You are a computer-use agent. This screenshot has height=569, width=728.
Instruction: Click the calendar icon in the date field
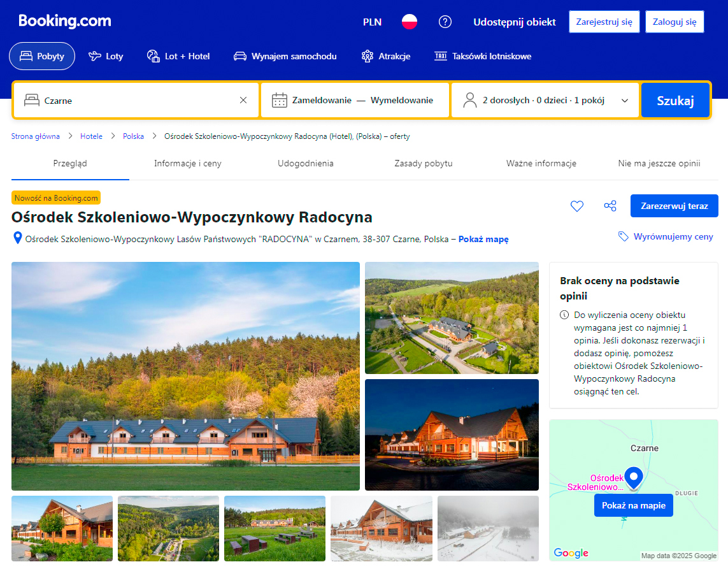pos(280,100)
